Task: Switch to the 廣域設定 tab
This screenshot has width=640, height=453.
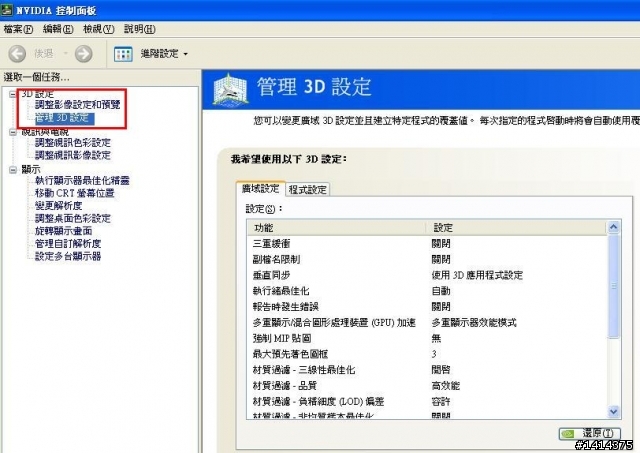Action: 260,189
